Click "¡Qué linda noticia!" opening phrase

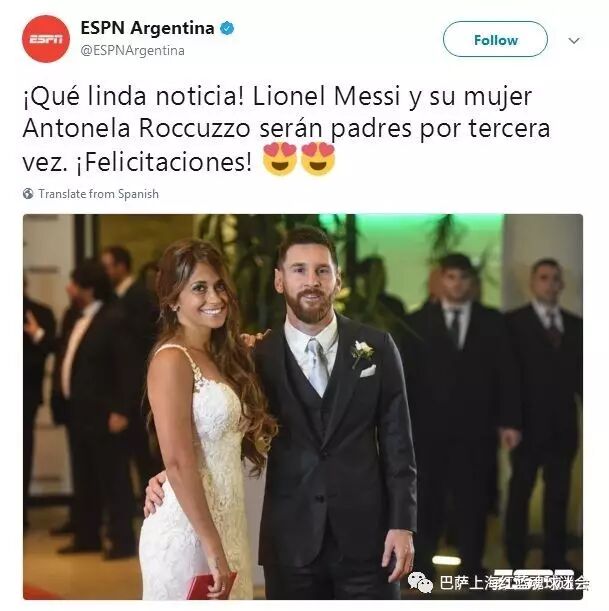pyautogui.click(x=133, y=96)
